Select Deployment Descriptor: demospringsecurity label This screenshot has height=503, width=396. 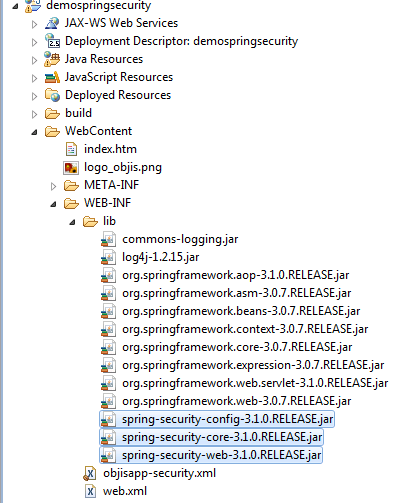click(x=181, y=41)
